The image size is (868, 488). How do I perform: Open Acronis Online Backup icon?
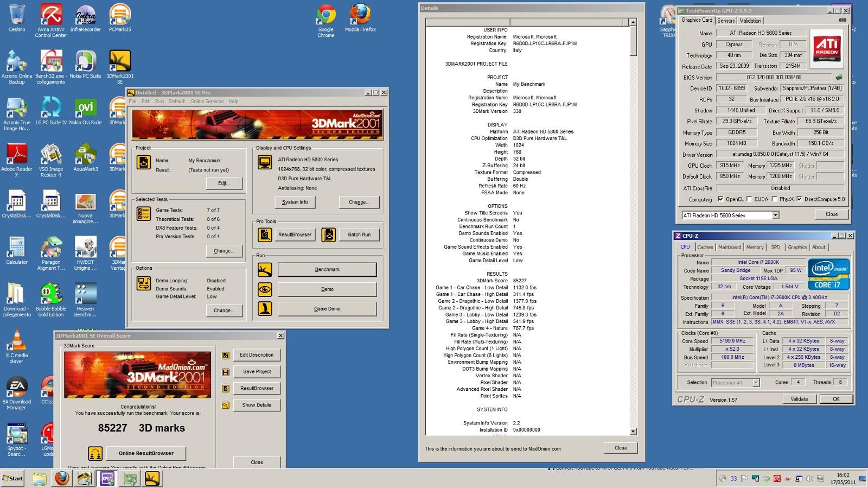pos(17,67)
